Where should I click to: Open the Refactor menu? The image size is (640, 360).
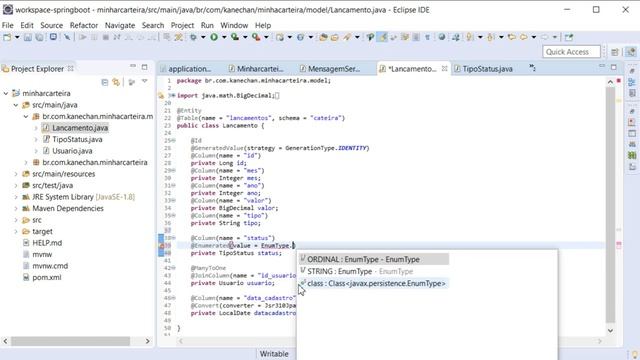pos(84,25)
